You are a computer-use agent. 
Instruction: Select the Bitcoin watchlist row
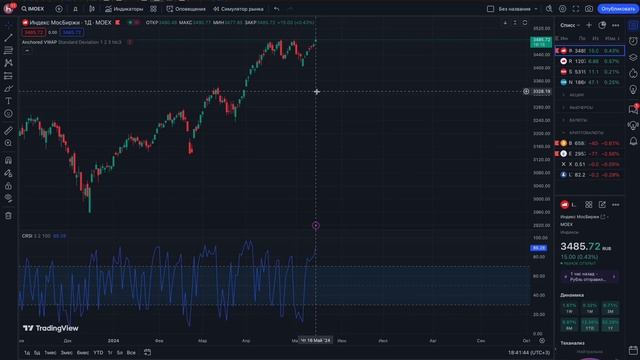click(x=590, y=143)
